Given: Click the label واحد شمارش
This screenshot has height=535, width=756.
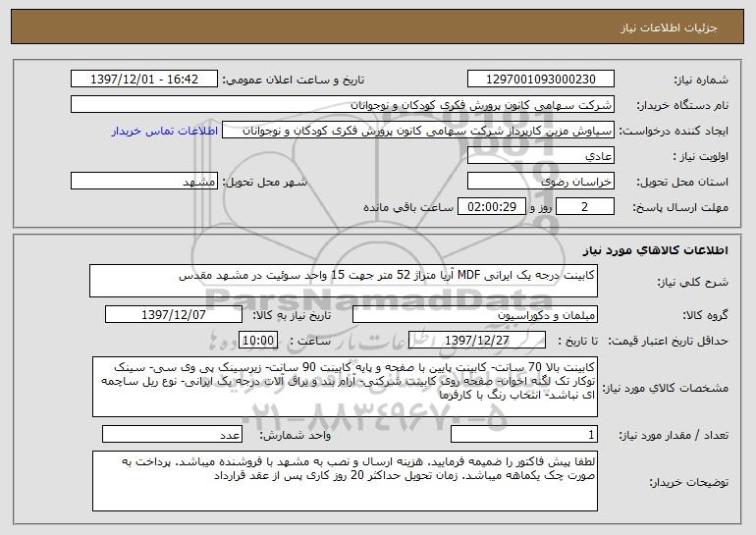Looking at the screenshot, I should coord(296,435).
